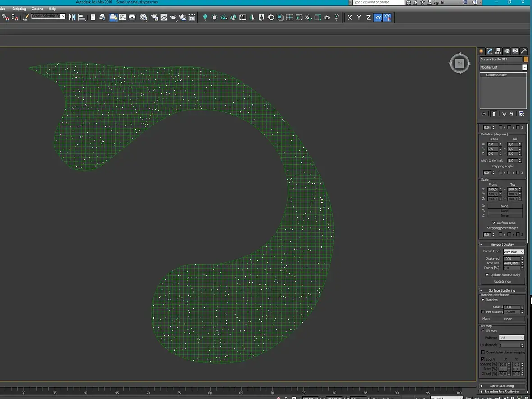Screen dimensions: 532x399
Task: Collapse the Surface Scattering rollout
Action: click(x=502, y=290)
